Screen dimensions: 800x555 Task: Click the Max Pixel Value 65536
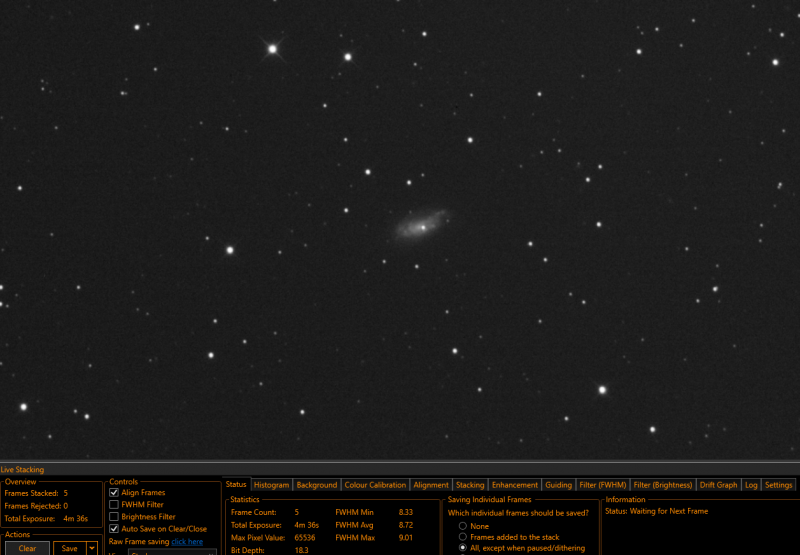(305, 538)
